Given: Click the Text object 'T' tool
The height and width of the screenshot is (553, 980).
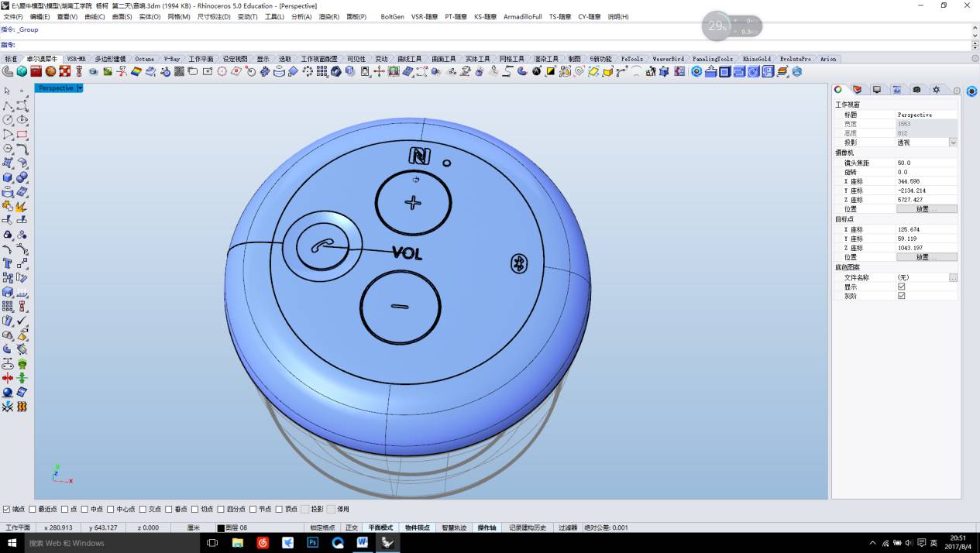Looking at the screenshot, I should (7, 263).
